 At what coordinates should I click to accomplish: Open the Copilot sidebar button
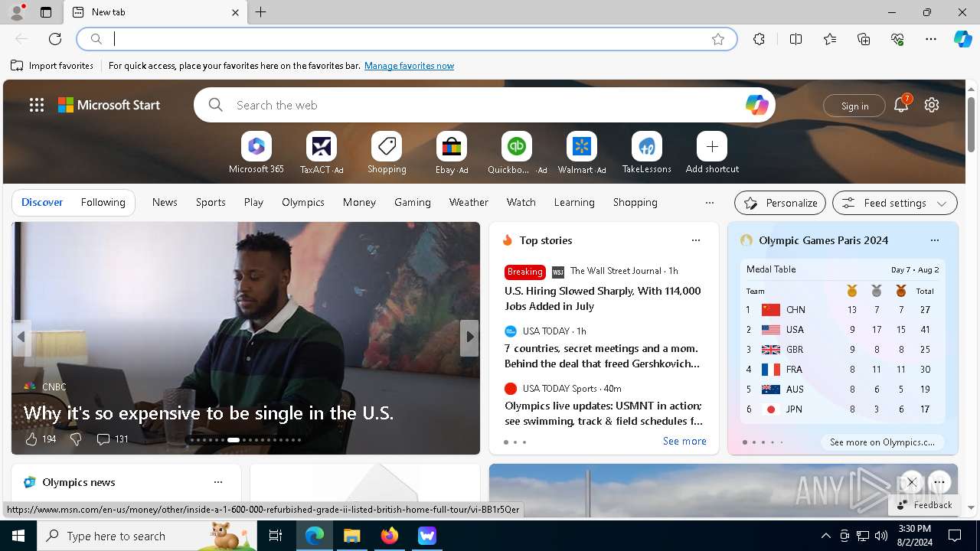point(962,39)
